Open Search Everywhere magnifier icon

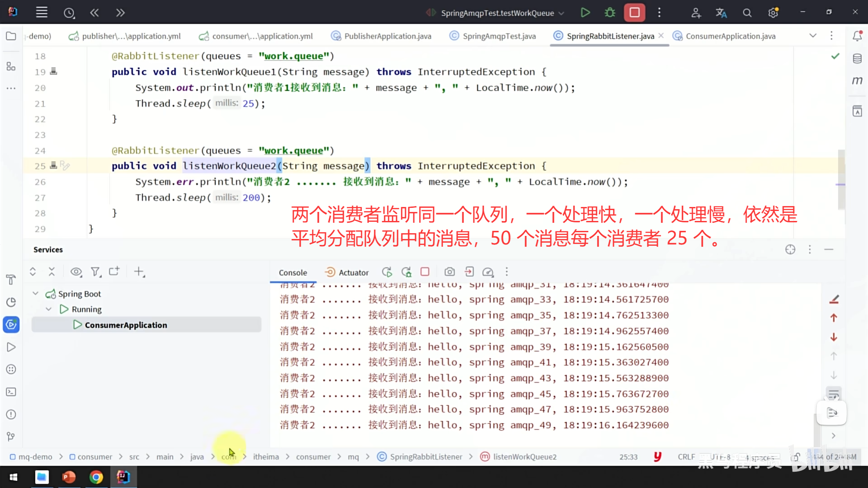[747, 13]
